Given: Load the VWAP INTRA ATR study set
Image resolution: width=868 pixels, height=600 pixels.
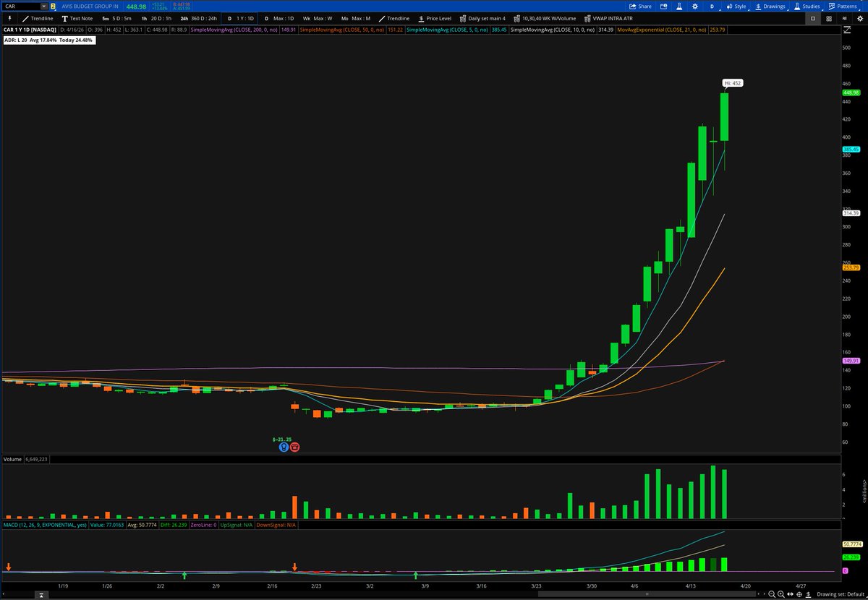Looking at the screenshot, I should pyautogui.click(x=609, y=18).
